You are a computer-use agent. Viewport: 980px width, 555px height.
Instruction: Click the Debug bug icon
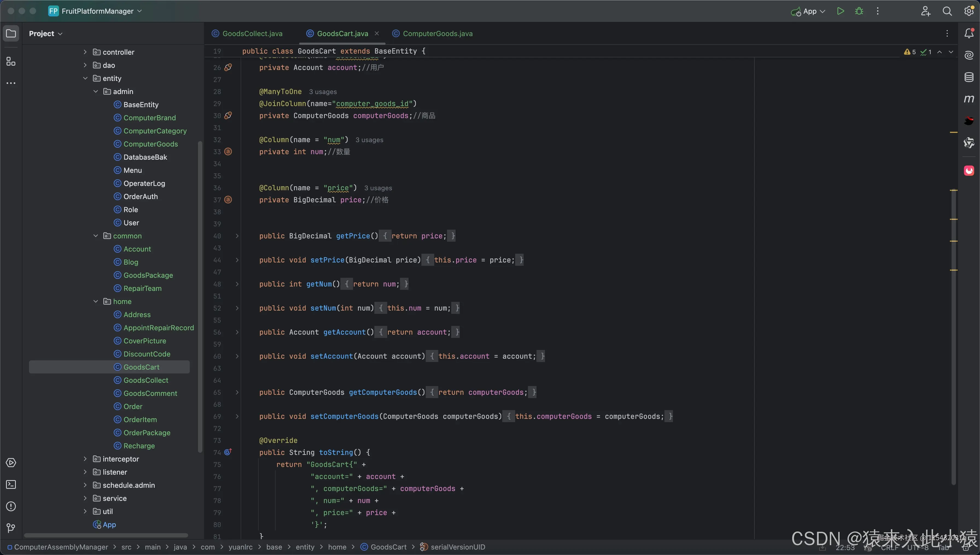coord(859,11)
